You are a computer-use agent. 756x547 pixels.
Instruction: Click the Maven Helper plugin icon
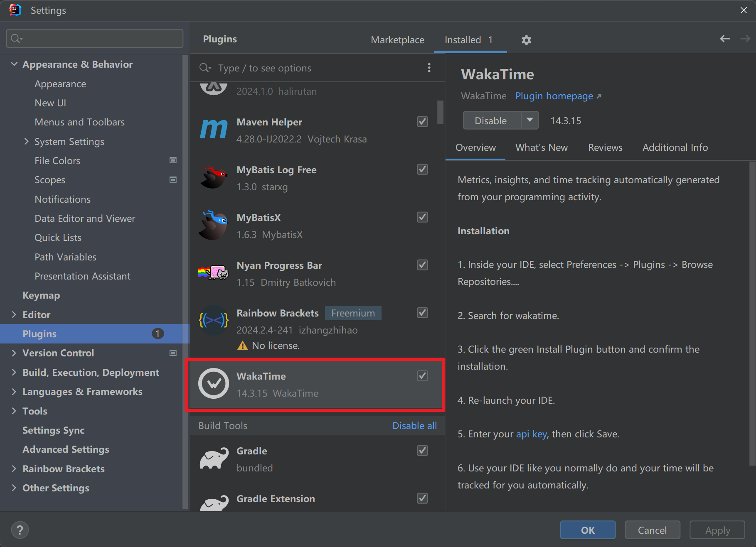click(214, 130)
